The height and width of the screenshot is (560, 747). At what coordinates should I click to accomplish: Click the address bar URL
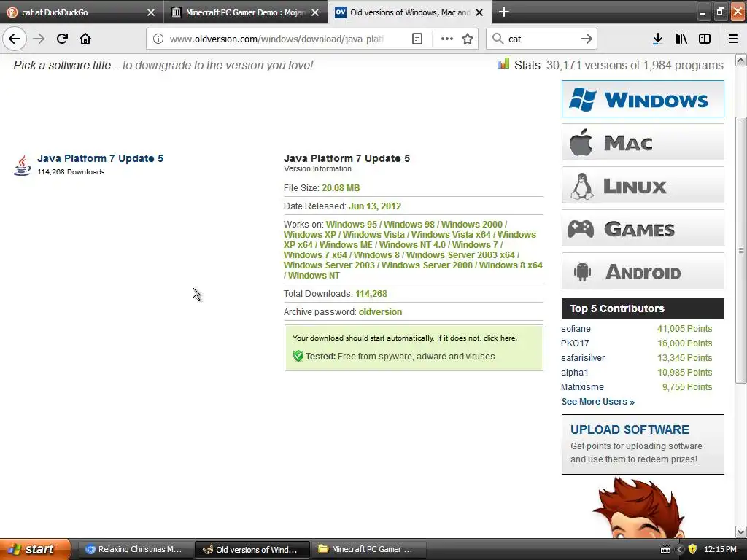(276, 39)
